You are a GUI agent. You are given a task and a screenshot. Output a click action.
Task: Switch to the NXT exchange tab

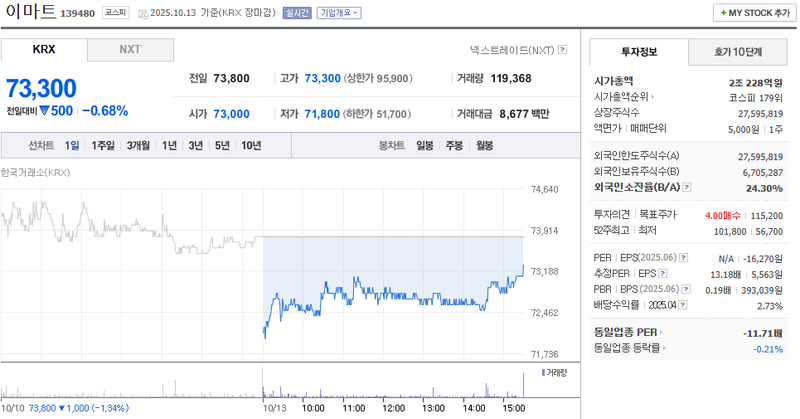coord(130,49)
